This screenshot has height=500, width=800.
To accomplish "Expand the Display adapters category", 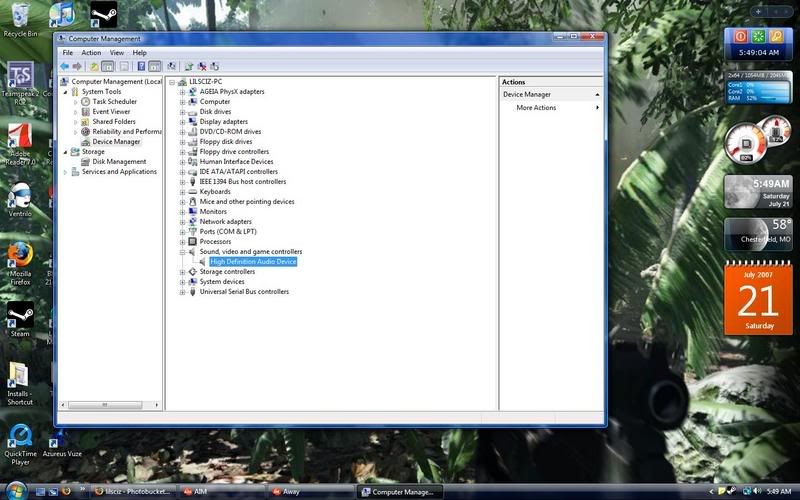I will [182, 122].
